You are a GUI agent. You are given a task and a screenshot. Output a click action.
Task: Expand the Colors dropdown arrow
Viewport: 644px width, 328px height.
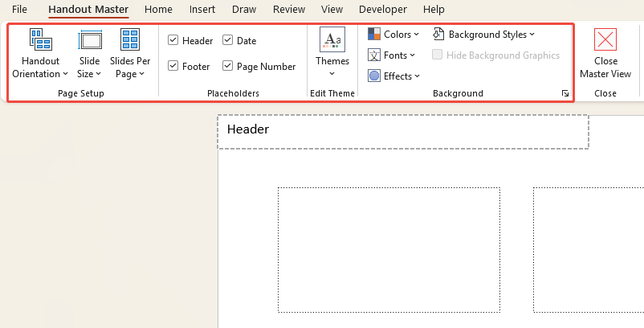(417, 35)
